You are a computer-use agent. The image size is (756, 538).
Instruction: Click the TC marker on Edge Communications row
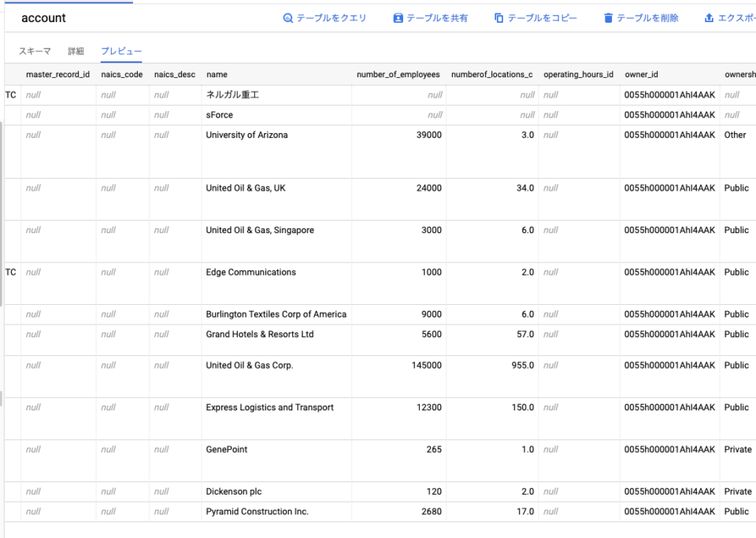9,272
